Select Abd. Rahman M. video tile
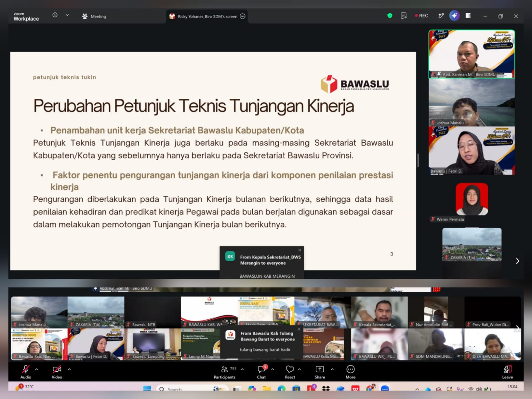This screenshot has width=532, height=399. (471, 54)
